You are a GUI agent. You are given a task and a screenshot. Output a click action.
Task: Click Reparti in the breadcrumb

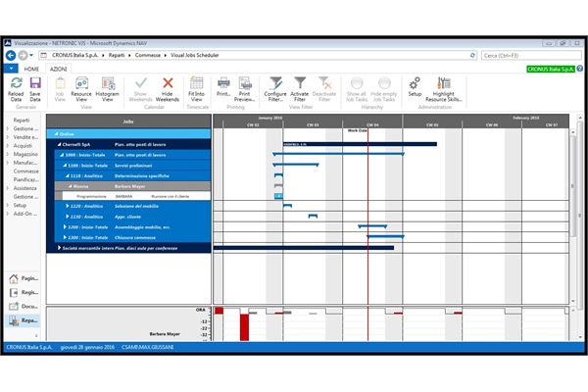pos(117,55)
